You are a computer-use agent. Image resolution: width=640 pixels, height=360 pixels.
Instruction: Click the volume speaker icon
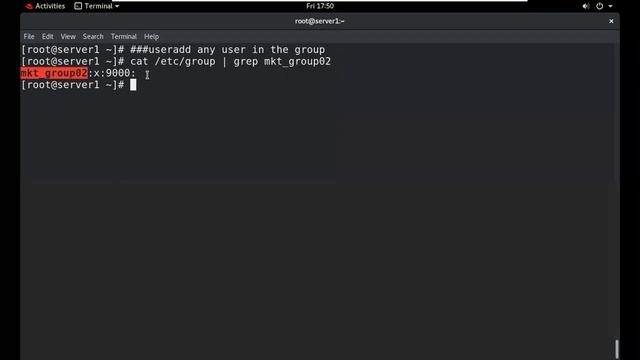pyautogui.click(x=586, y=6)
